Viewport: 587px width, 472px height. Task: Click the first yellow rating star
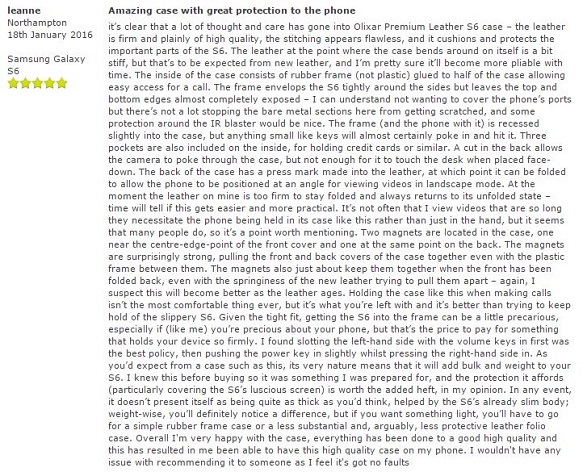tap(13, 83)
